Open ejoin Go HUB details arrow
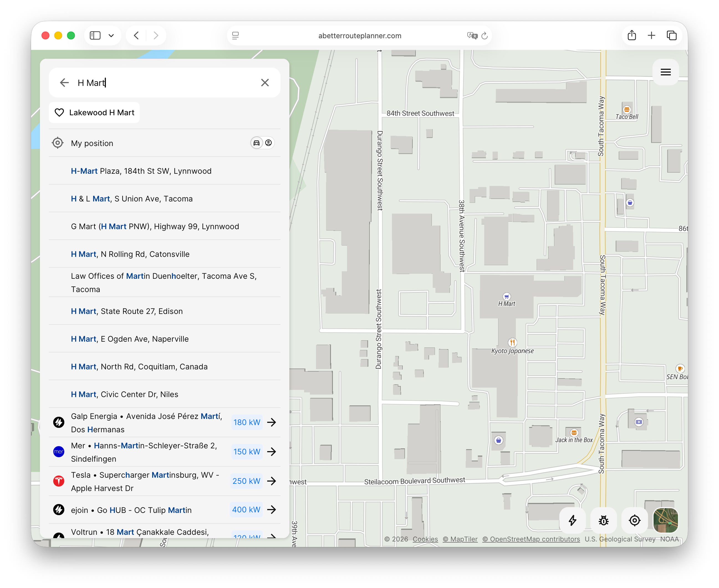719x588 pixels. coord(271,510)
